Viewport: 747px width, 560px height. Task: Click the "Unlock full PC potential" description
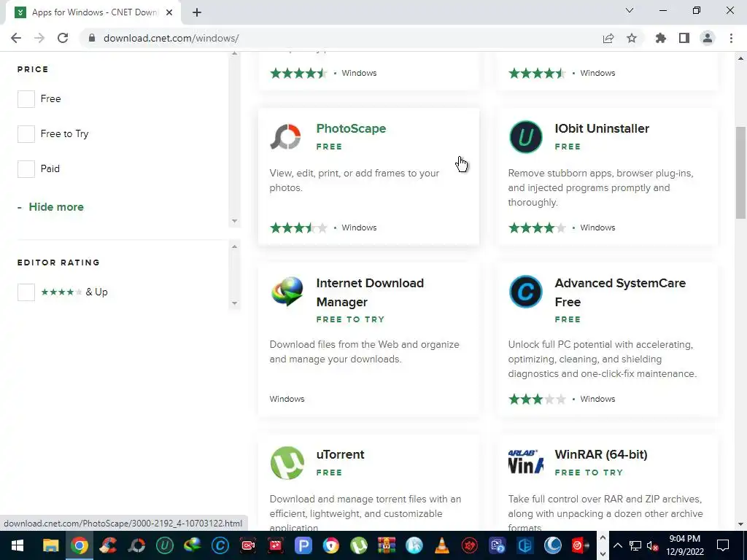tap(602, 359)
